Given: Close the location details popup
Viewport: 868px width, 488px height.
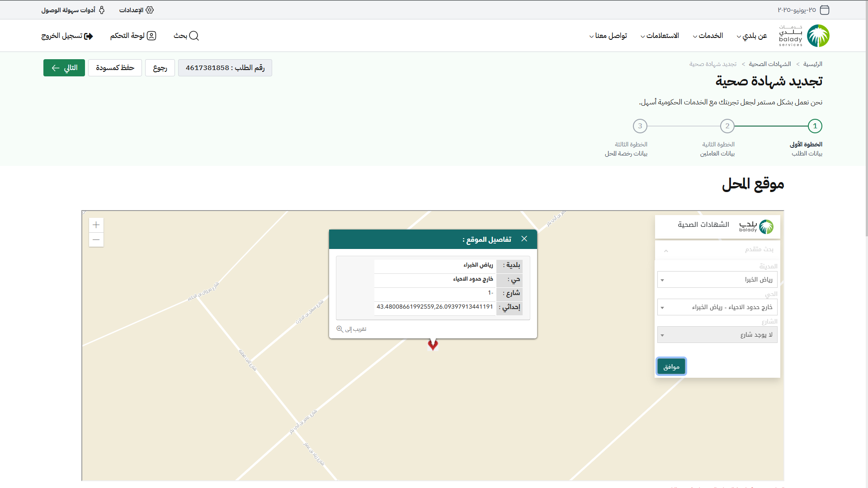Looking at the screenshot, I should pyautogui.click(x=524, y=239).
